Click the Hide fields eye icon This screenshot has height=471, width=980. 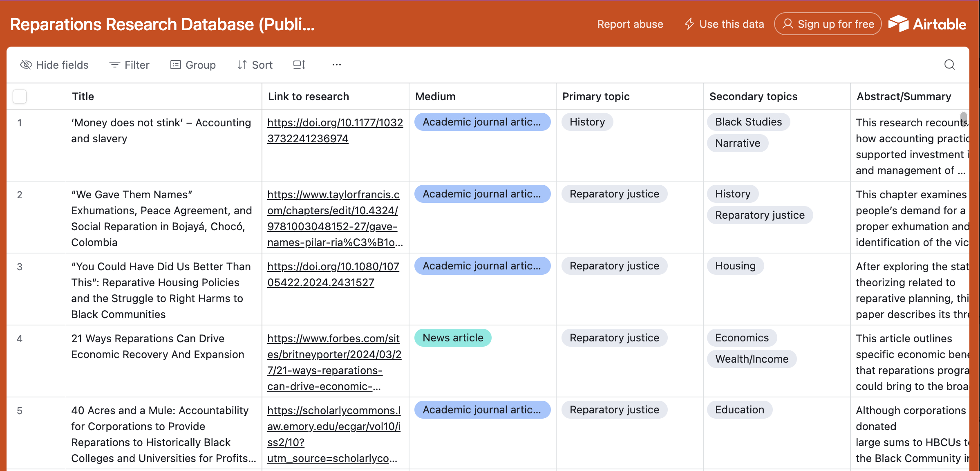(x=26, y=65)
